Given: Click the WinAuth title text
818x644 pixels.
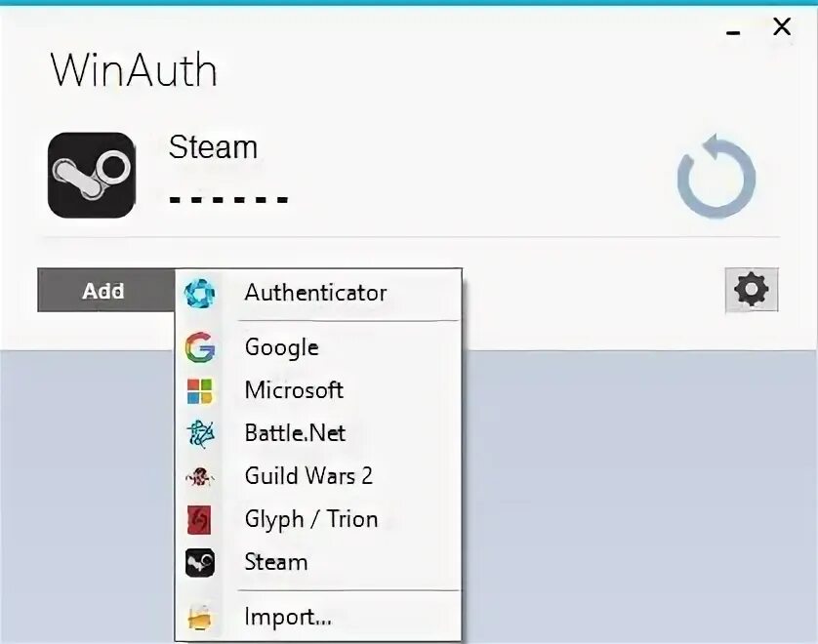Looking at the screenshot, I should [x=135, y=69].
